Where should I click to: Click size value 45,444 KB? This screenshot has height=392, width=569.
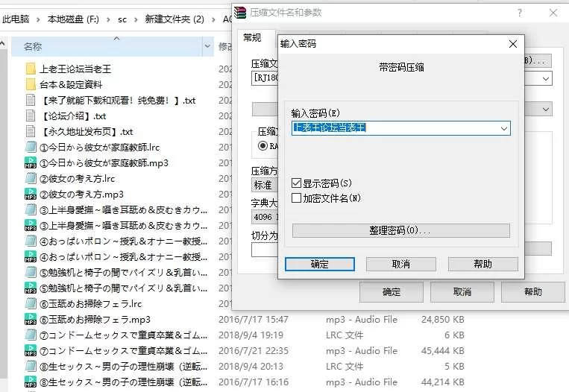pos(443,351)
